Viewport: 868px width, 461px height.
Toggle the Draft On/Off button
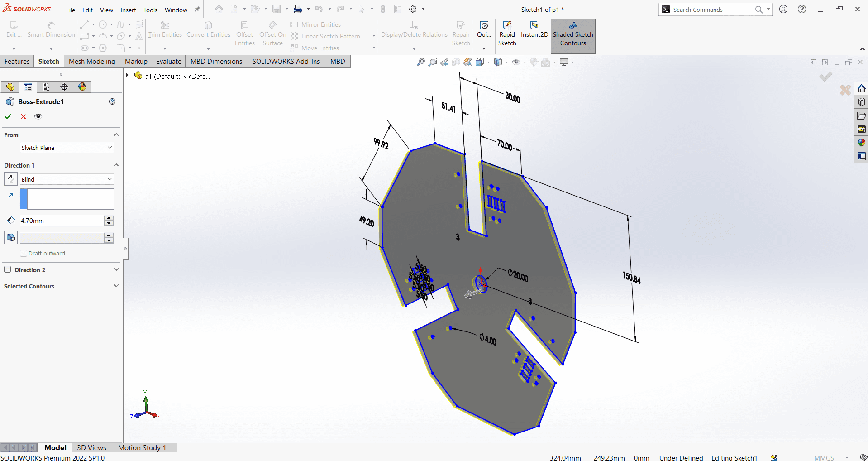pyautogui.click(x=11, y=237)
